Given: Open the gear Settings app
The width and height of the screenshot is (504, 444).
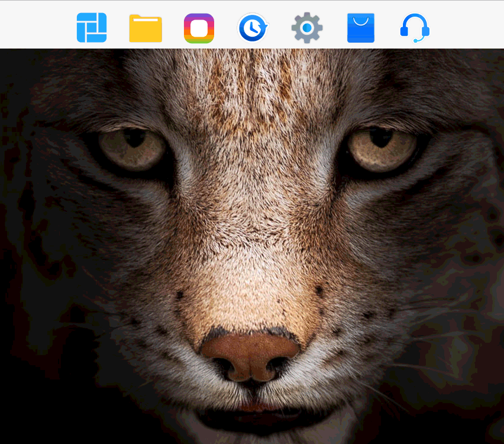Looking at the screenshot, I should pos(307,28).
